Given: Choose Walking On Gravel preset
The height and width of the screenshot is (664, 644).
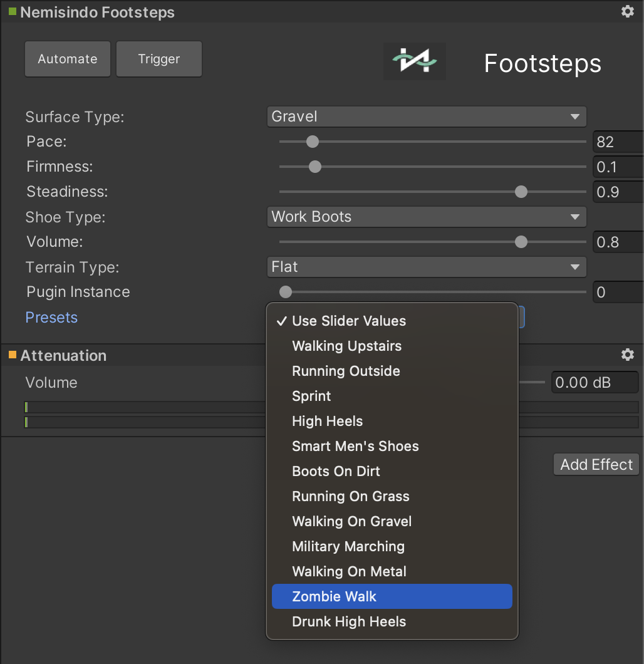Looking at the screenshot, I should (392, 521).
